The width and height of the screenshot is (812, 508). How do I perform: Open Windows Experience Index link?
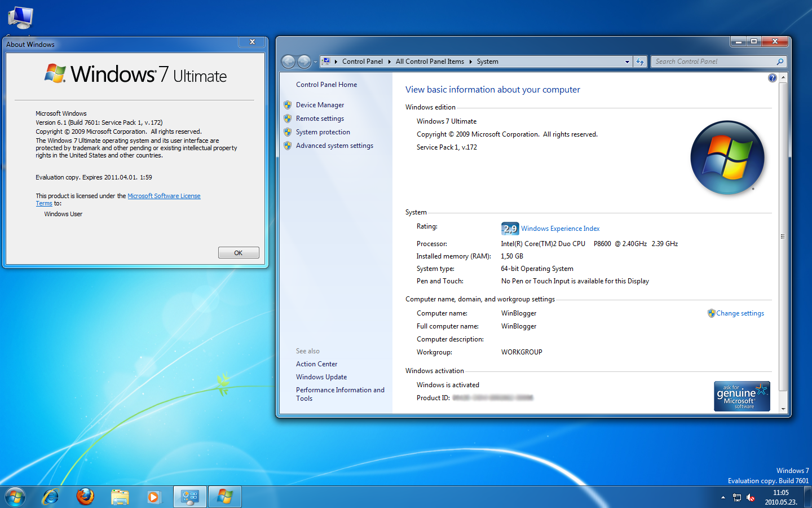(560, 229)
